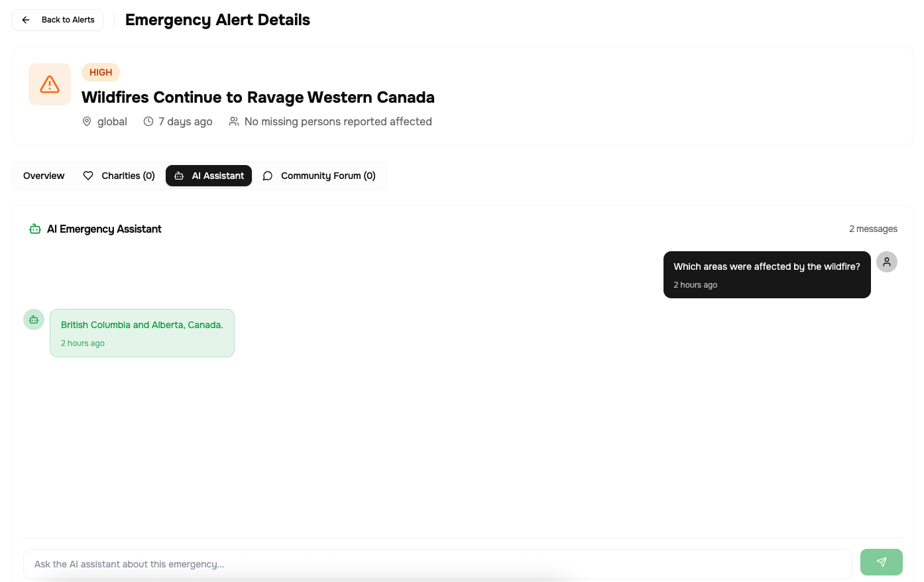
Task: Click the speech bubble icon in Community Forum tab
Action: [x=268, y=176]
